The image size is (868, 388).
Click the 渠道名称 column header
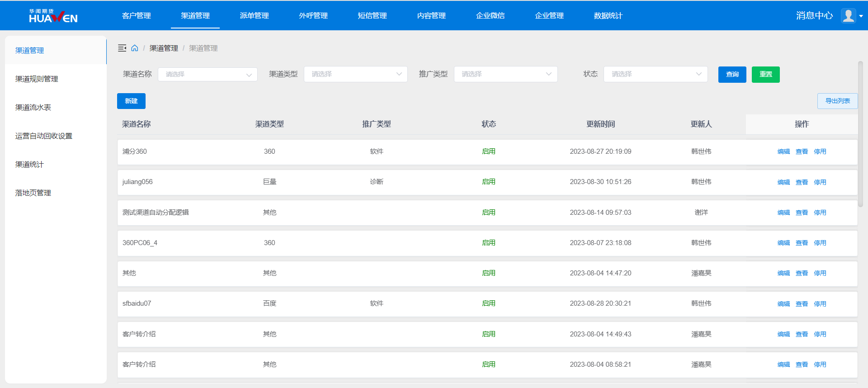(x=137, y=124)
